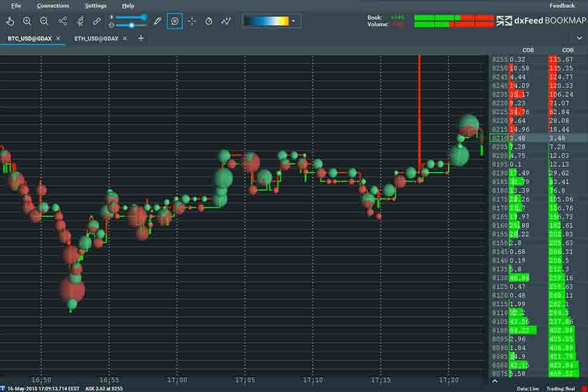Open the heatmap color gradient dropdown

[x=294, y=21]
